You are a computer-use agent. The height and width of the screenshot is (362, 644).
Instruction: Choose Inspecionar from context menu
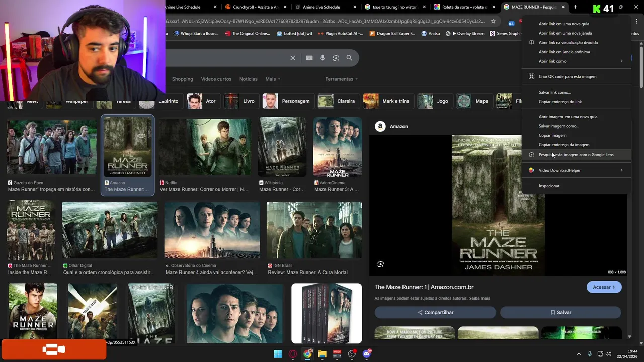coord(576,186)
